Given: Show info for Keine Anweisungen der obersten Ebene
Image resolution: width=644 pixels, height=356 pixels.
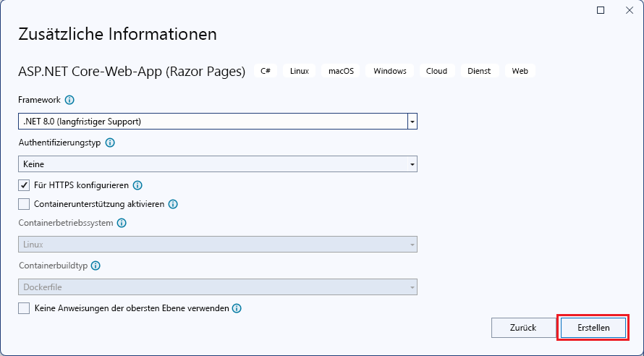Looking at the screenshot, I should (x=237, y=308).
